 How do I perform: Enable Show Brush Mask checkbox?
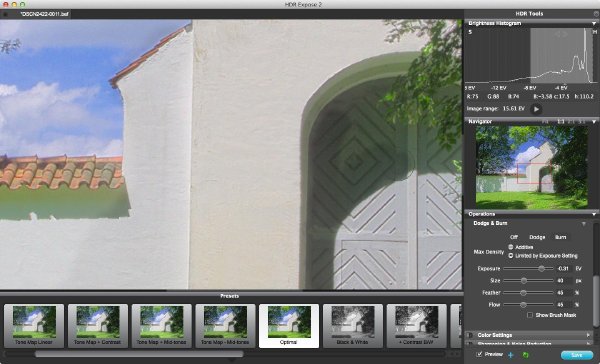530,315
